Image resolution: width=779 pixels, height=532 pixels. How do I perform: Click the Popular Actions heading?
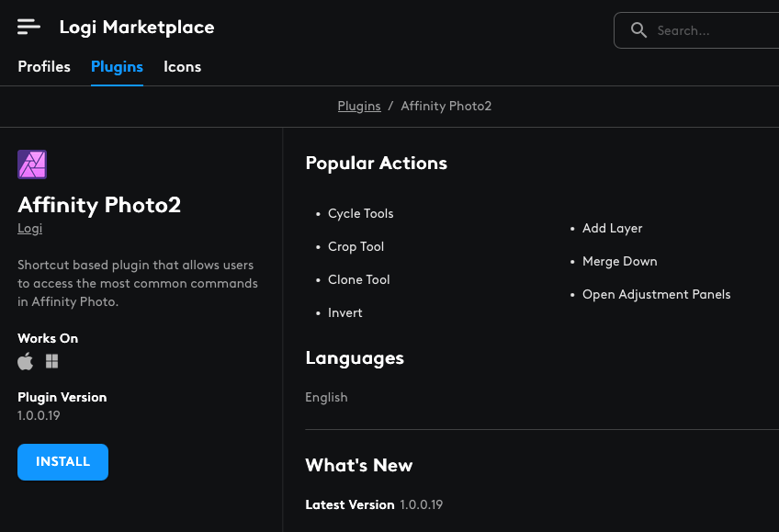click(x=376, y=164)
